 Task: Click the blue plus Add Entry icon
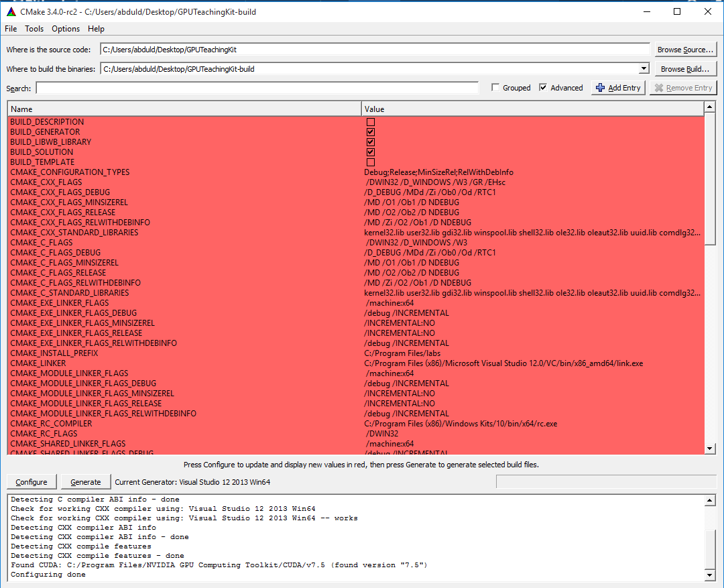(x=600, y=88)
